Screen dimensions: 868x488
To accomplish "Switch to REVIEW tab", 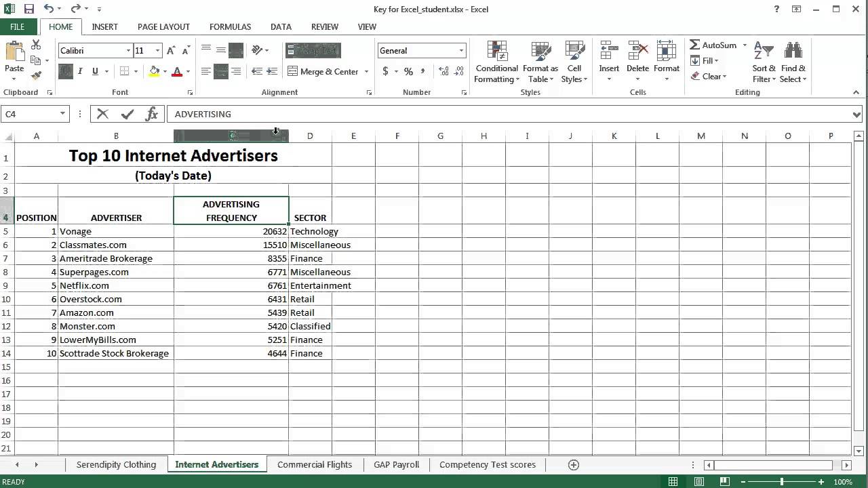I will pyautogui.click(x=324, y=26).
